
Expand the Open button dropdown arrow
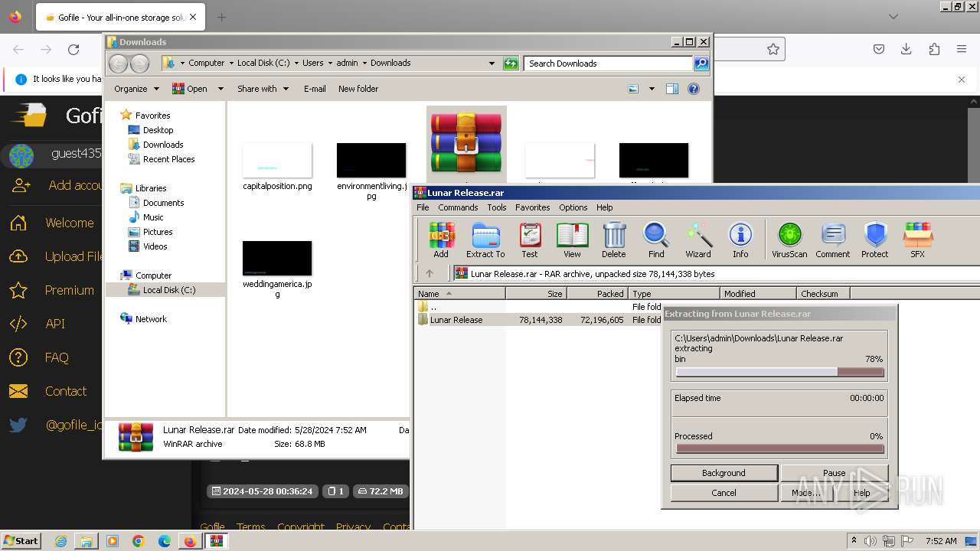(220, 89)
